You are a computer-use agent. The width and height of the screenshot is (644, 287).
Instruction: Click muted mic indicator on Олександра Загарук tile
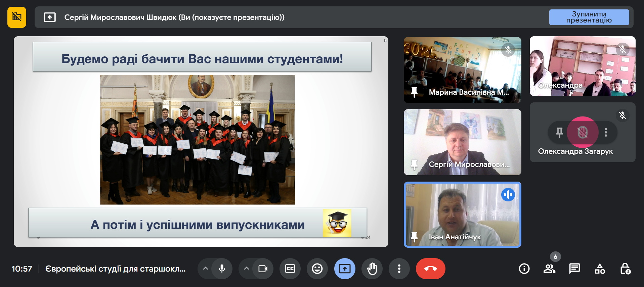point(622,115)
